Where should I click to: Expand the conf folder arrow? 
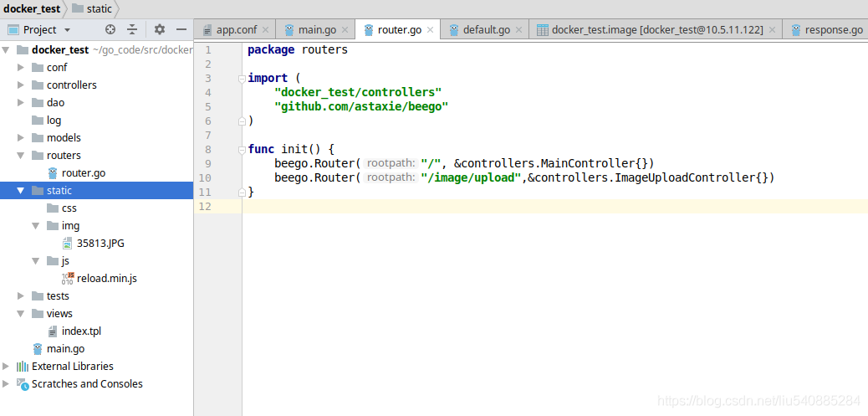coord(21,68)
